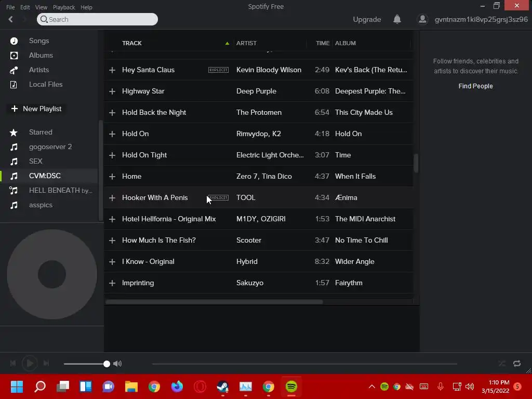The height and width of the screenshot is (399, 532).
Task: Sort tracks by the TRACK column header
Action: tap(132, 43)
